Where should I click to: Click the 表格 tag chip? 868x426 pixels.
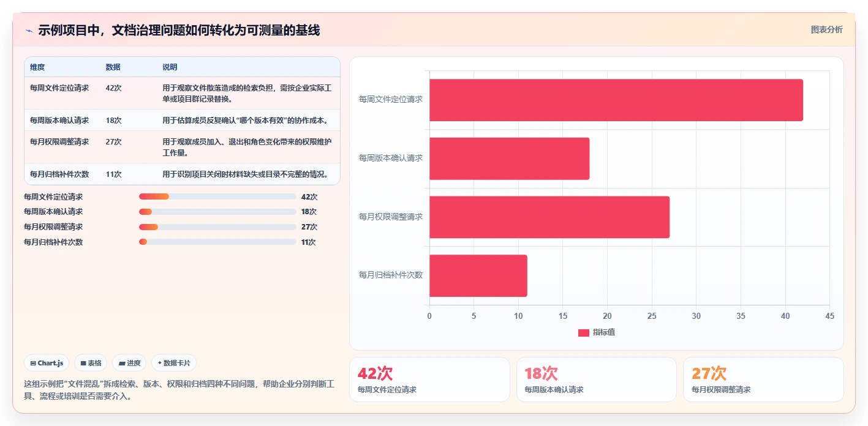click(91, 363)
